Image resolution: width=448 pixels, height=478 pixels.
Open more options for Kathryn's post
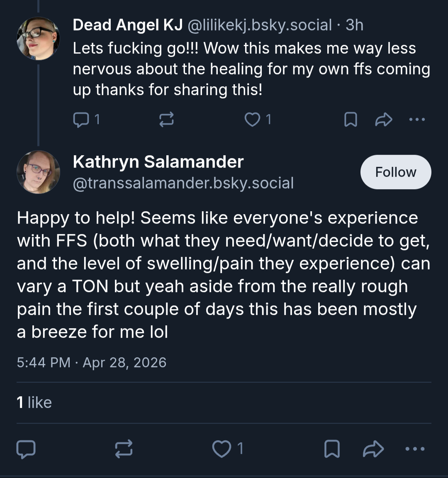coord(415,449)
